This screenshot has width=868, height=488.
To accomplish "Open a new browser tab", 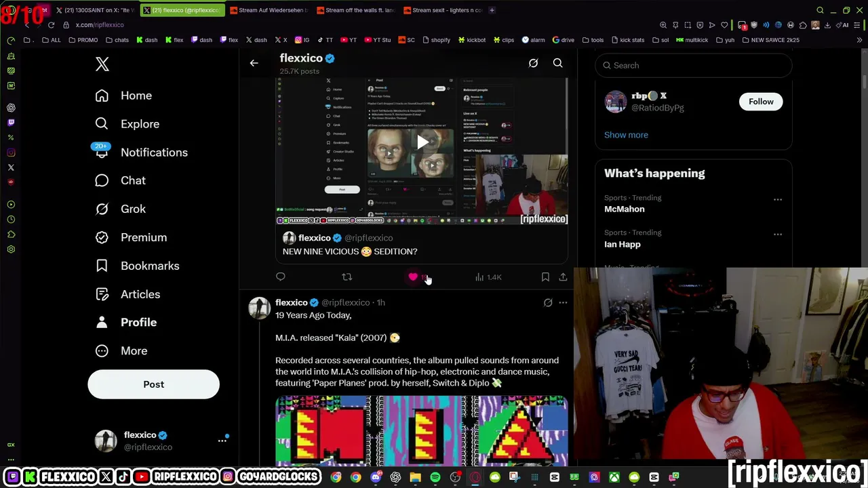I will (x=492, y=10).
